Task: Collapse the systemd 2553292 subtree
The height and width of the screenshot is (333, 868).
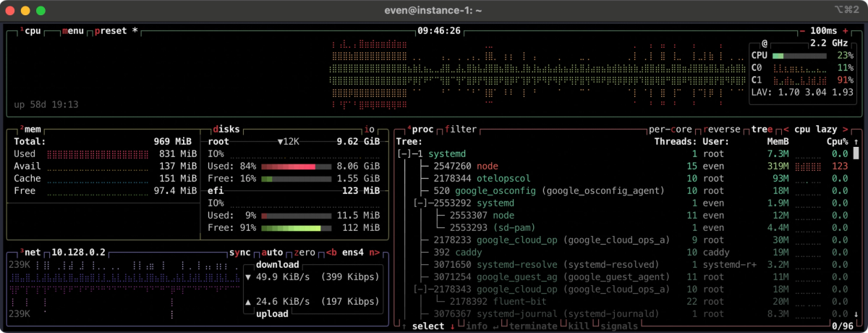Action: (x=421, y=203)
